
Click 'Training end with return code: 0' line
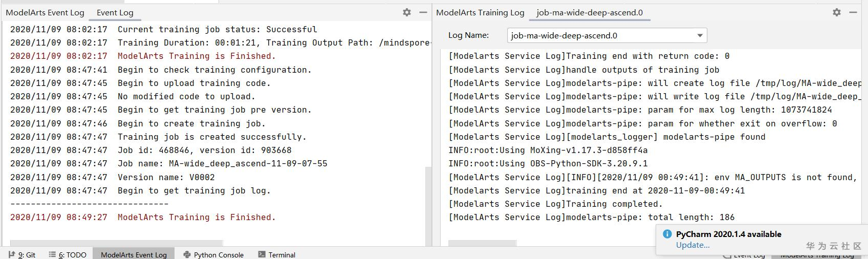tap(589, 56)
